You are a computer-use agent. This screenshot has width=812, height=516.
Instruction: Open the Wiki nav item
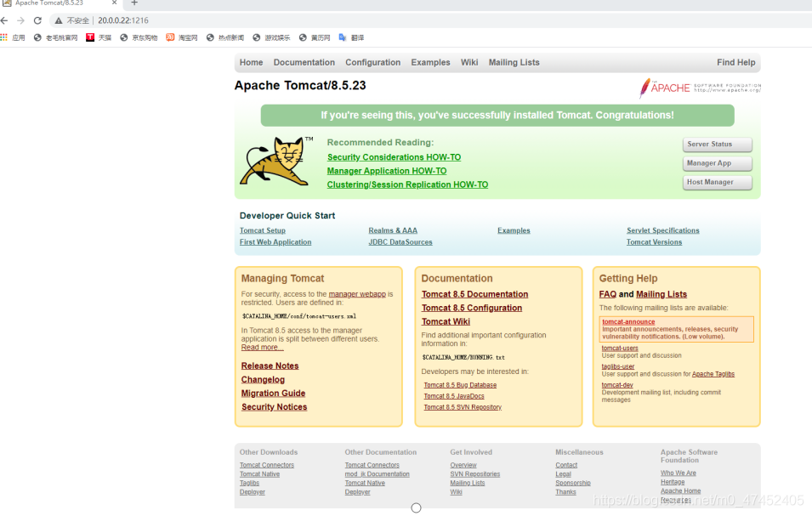coord(469,62)
